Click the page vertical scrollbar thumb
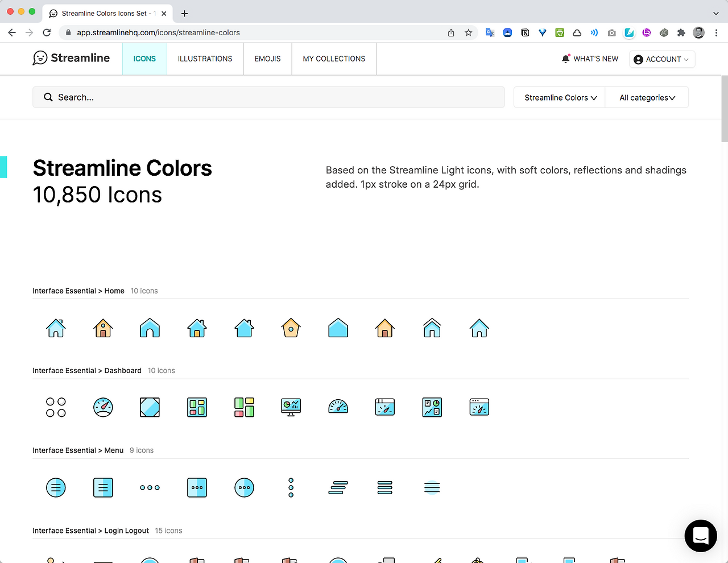Image resolution: width=728 pixels, height=563 pixels. coord(725,108)
